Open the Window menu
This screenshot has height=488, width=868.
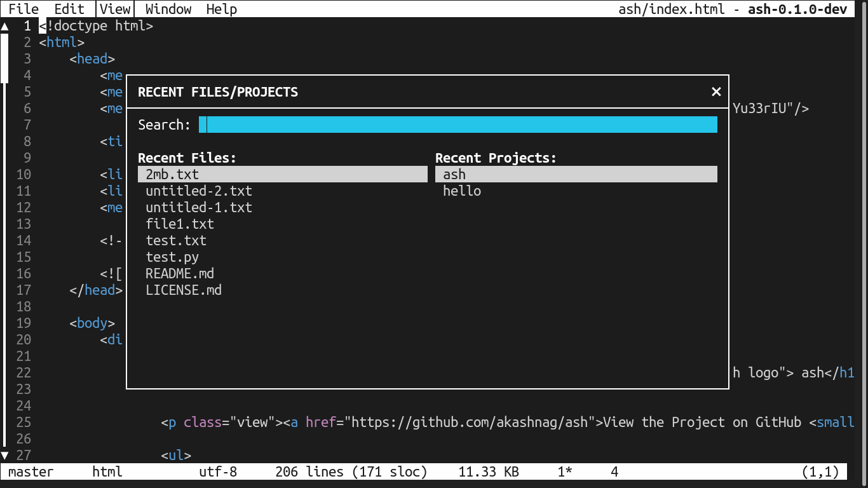point(167,8)
